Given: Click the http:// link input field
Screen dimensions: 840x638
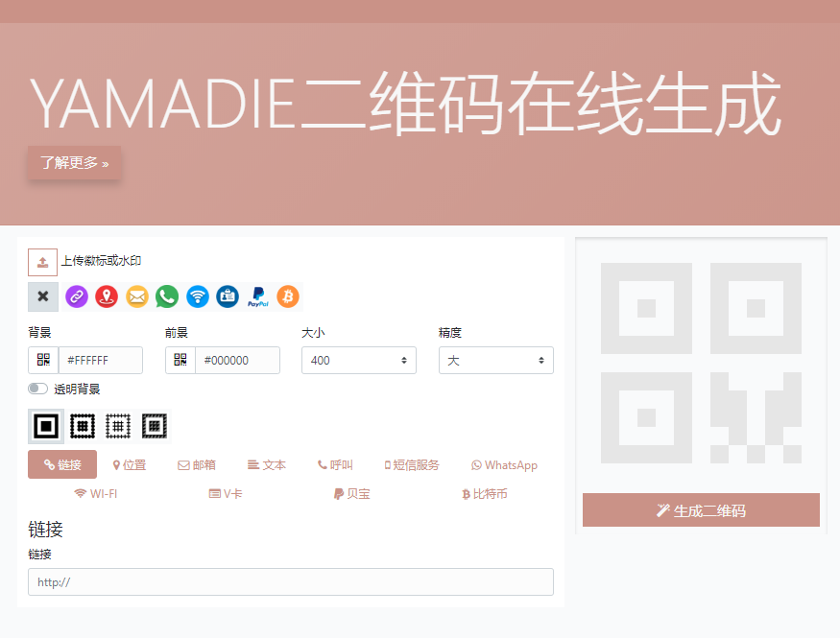Looking at the screenshot, I should point(291,581).
